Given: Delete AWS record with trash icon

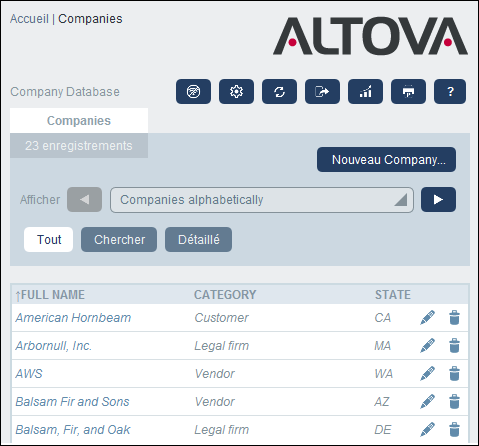Looking at the screenshot, I should [x=454, y=373].
